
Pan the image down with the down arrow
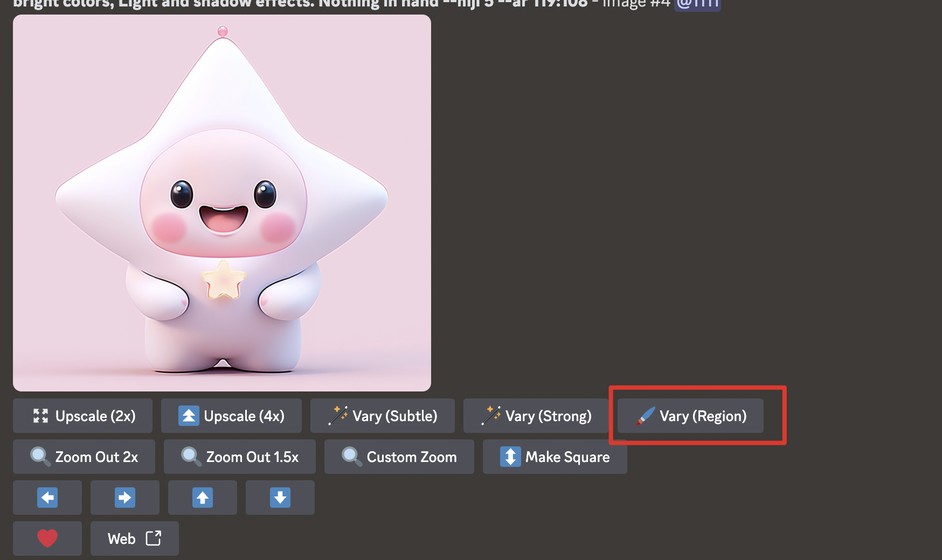click(x=280, y=498)
